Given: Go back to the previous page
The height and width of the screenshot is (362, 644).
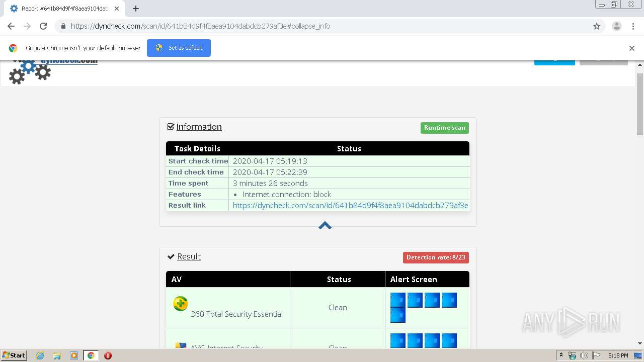Looking at the screenshot, I should (11, 26).
